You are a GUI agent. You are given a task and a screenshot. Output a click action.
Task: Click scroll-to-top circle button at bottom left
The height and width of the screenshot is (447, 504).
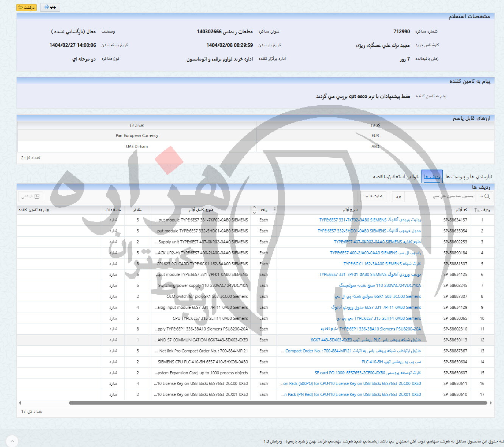pyautogui.click(x=12, y=441)
